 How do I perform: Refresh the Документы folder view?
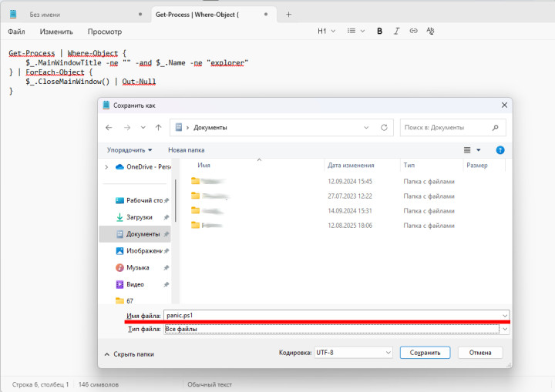pyautogui.click(x=385, y=127)
